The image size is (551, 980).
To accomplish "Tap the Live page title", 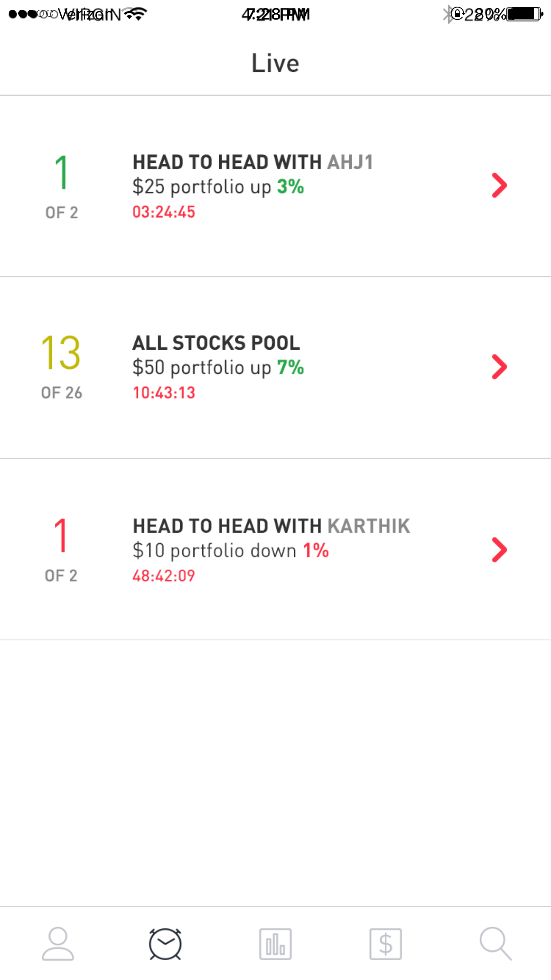I will [x=275, y=63].
